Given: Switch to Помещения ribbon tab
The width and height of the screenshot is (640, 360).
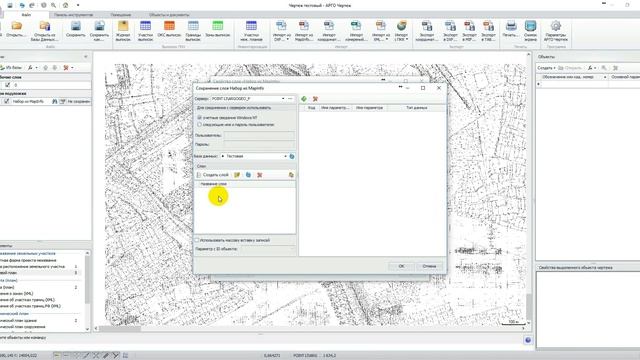Looking at the screenshot, I should tap(121, 15).
